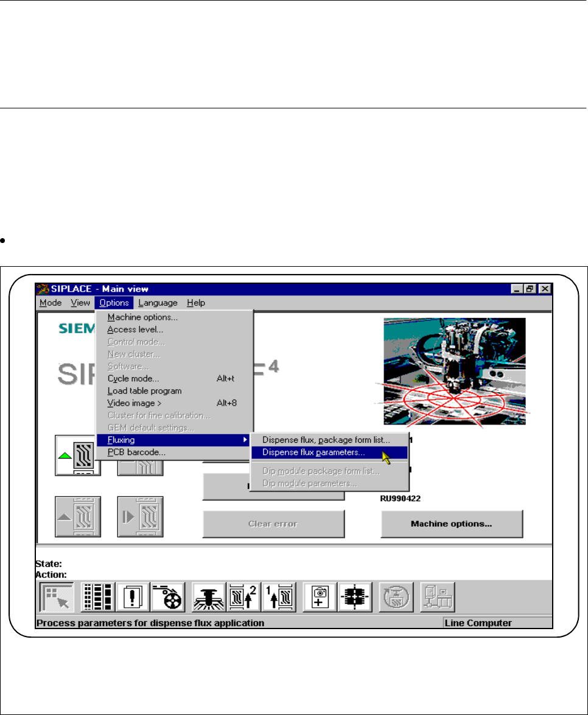Open the View menu
The image size is (588, 715).
click(x=80, y=303)
